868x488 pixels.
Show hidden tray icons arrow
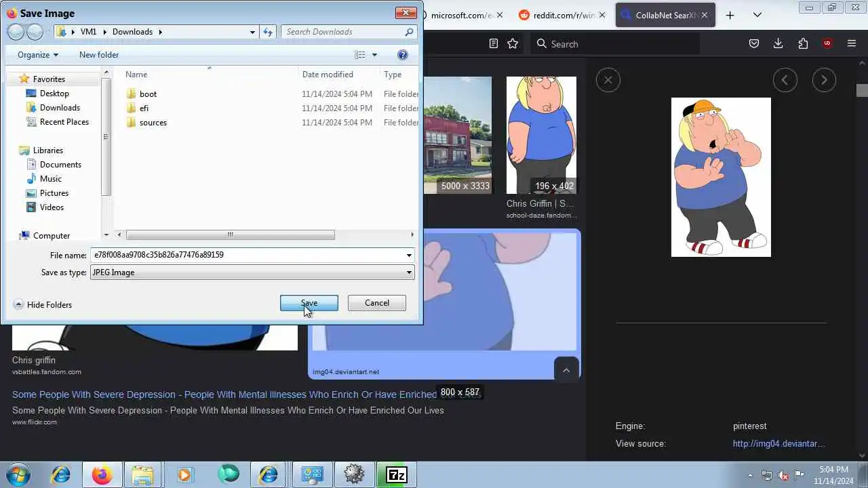pos(750,475)
